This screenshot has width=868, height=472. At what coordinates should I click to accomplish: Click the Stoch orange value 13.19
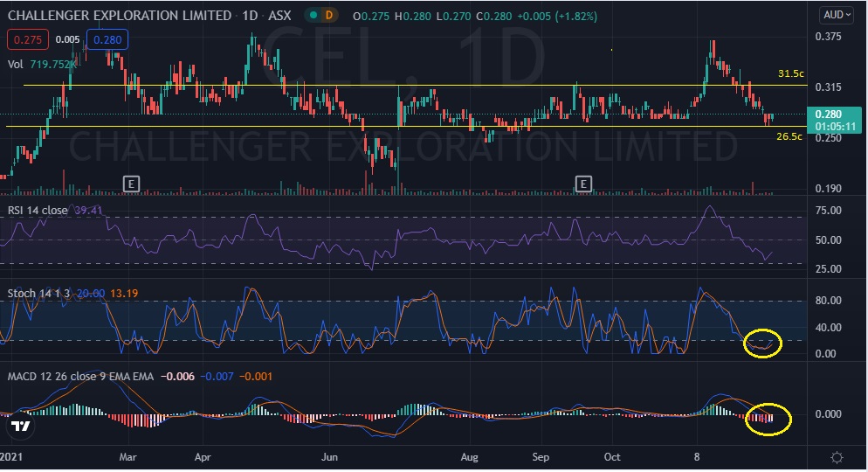pyautogui.click(x=124, y=293)
